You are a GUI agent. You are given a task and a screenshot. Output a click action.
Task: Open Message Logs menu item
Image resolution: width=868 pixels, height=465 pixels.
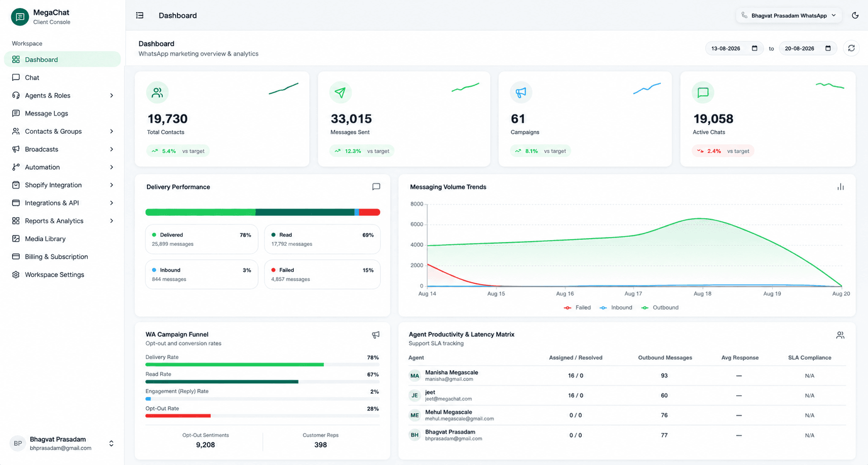62,113
